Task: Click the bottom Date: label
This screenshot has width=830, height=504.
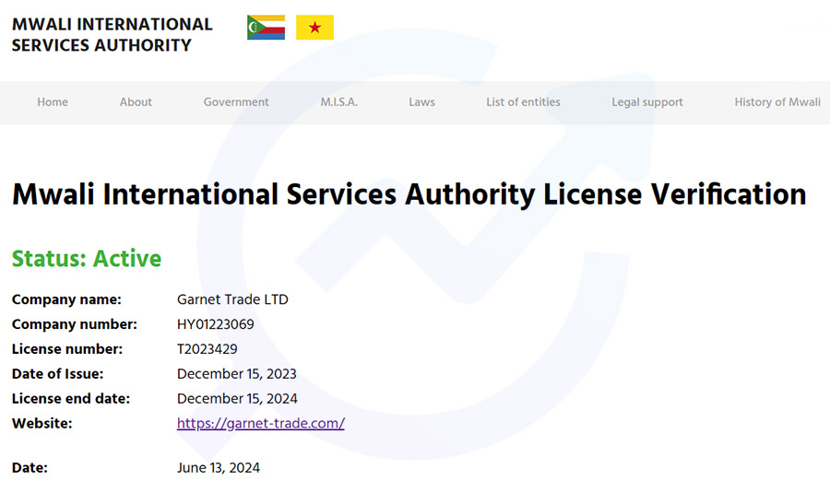Action: pos(30,467)
